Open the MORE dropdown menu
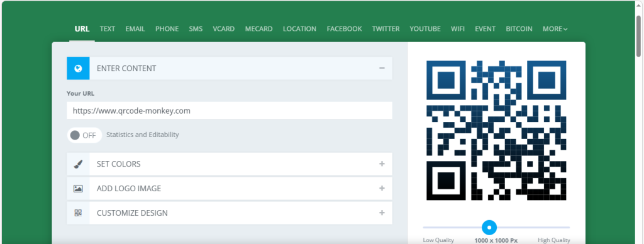 point(555,29)
